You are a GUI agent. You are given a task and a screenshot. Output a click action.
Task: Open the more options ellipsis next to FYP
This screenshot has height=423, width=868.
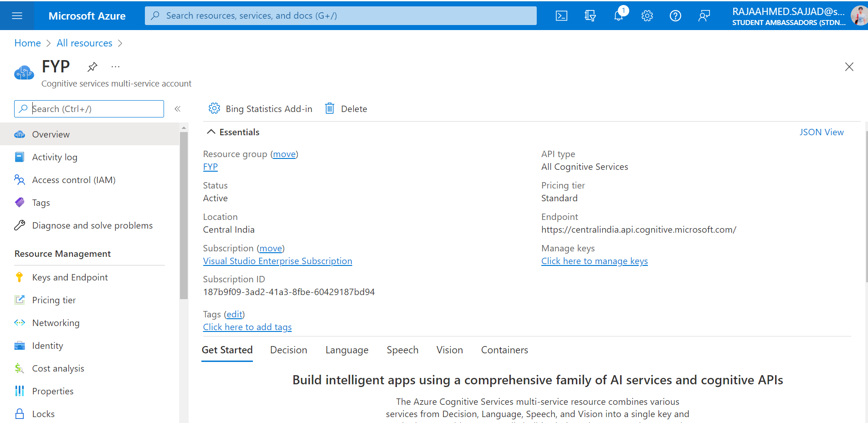click(x=115, y=67)
